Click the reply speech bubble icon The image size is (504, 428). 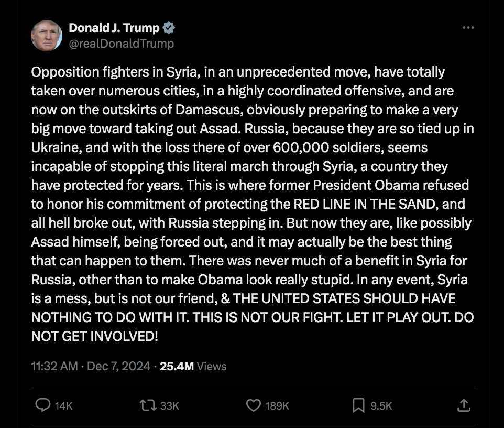42,405
